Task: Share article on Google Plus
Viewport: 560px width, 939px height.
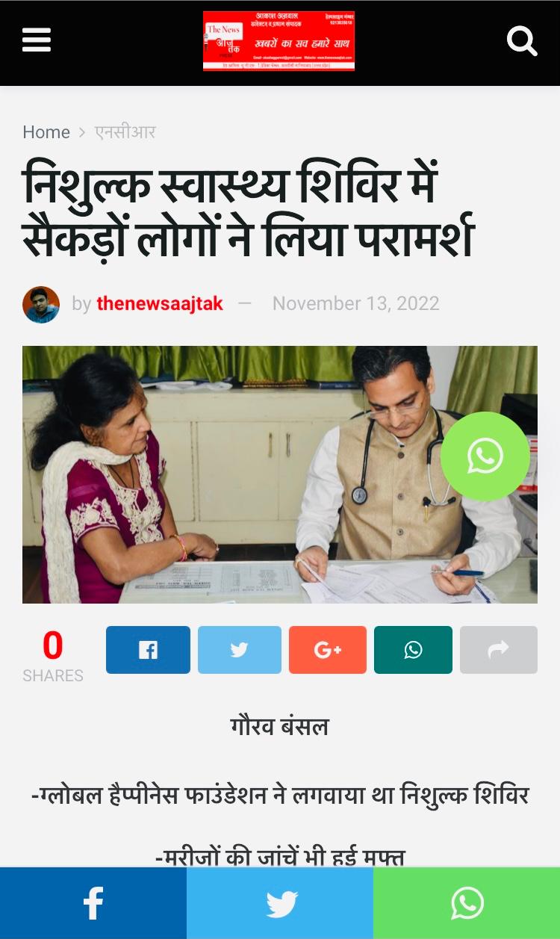Action: point(328,650)
